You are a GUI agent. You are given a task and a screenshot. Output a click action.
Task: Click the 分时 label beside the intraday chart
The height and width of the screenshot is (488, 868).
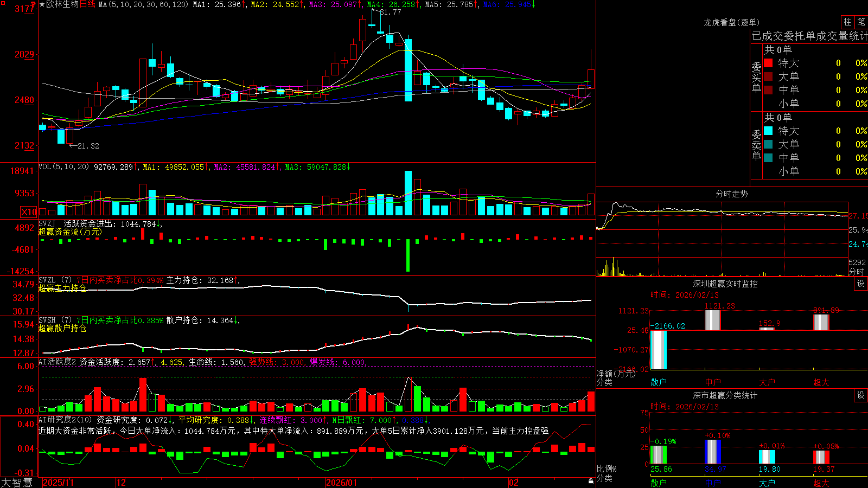tap(857, 271)
